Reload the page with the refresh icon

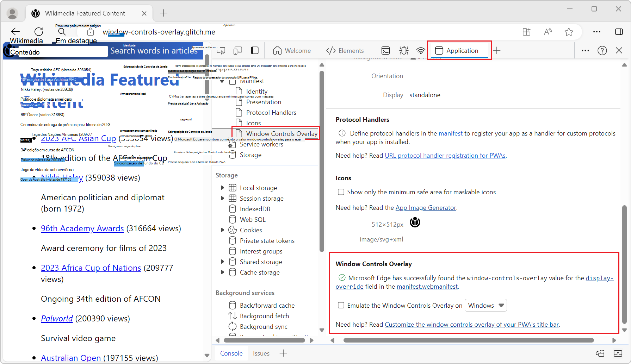point(39,31)
